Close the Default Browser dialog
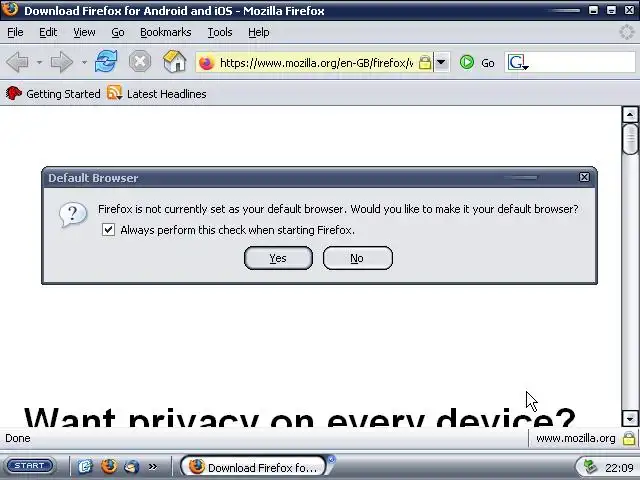 (584, 177)
